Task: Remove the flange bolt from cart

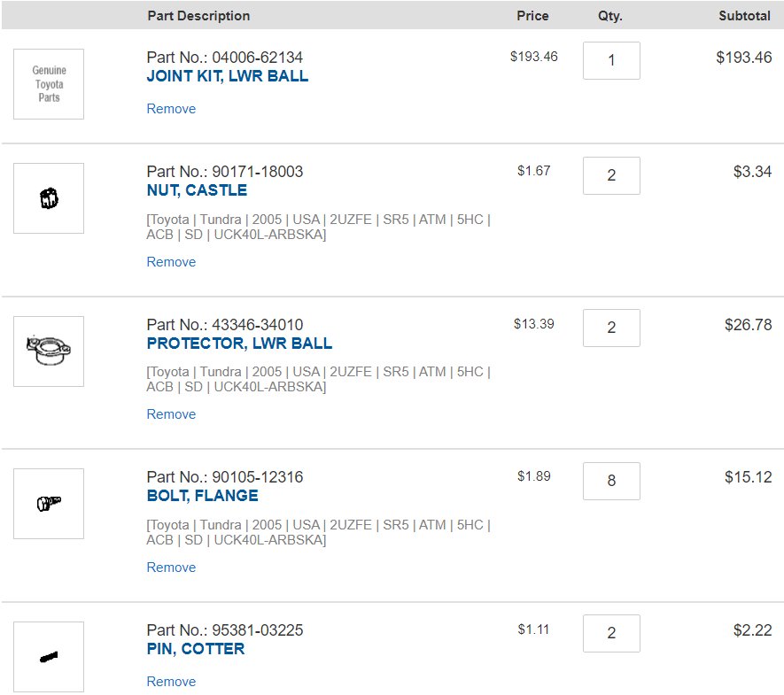Action: [171, 568]
